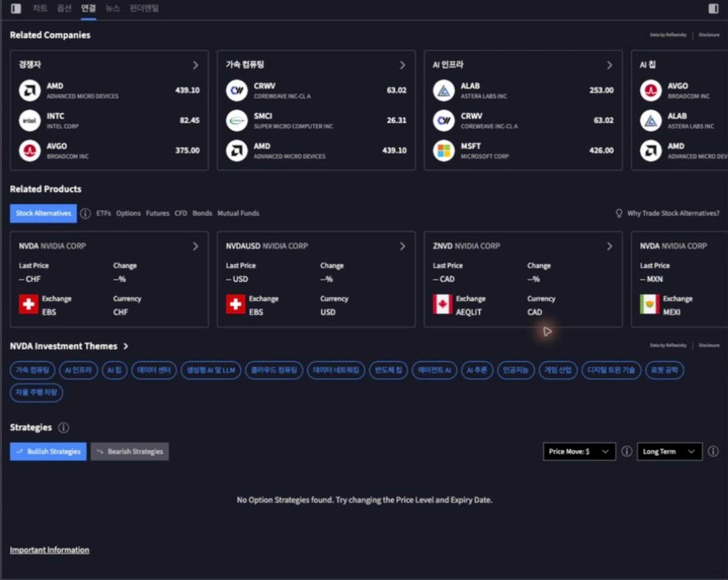Viewport: 728px width, 580px height.
Task: Toggle the left sidebar panel icon
Action: coord(16,9)
